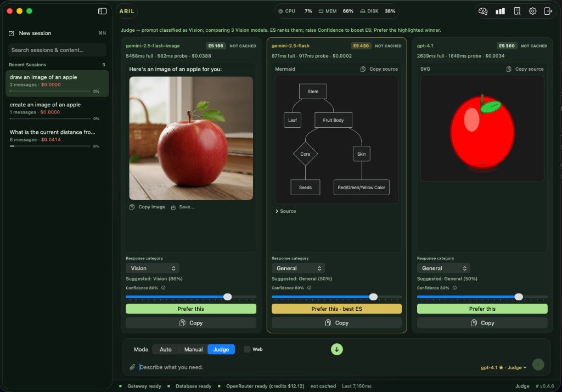562x392 pixels.
Task: Adjust confidence slider for gemini-2.5-flash-image
Action: click(227, 297)
